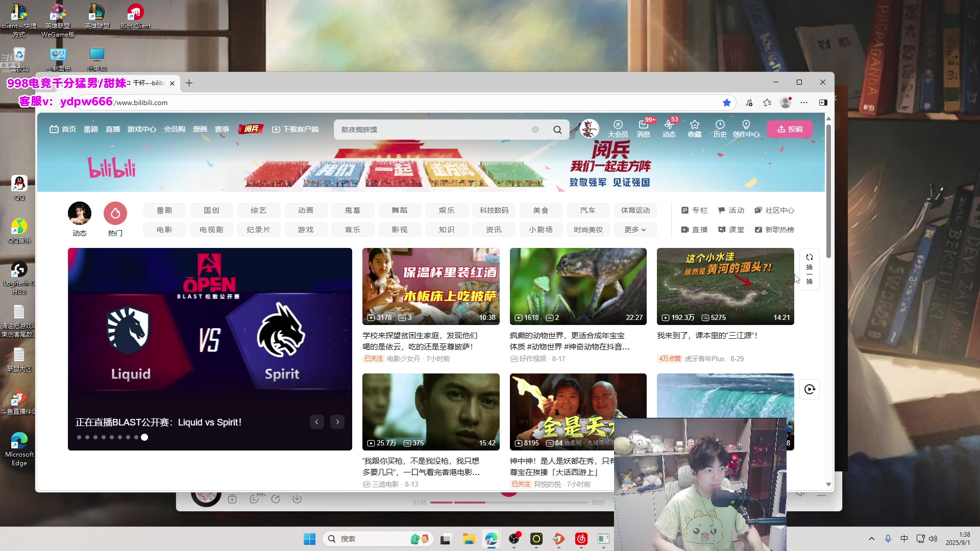Open the Windows Start menu
Image resolution: width=980 pixels, height=551 pixels.
coord(309,539)
